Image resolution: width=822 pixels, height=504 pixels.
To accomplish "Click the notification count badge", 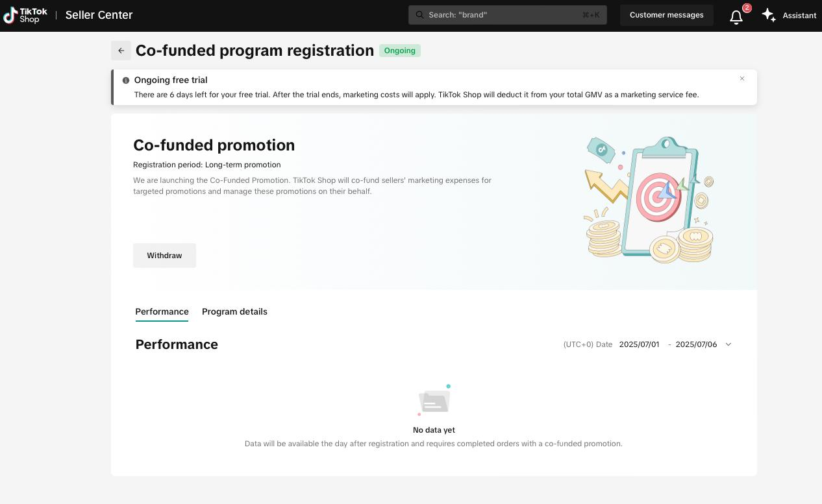I will 747,8.
